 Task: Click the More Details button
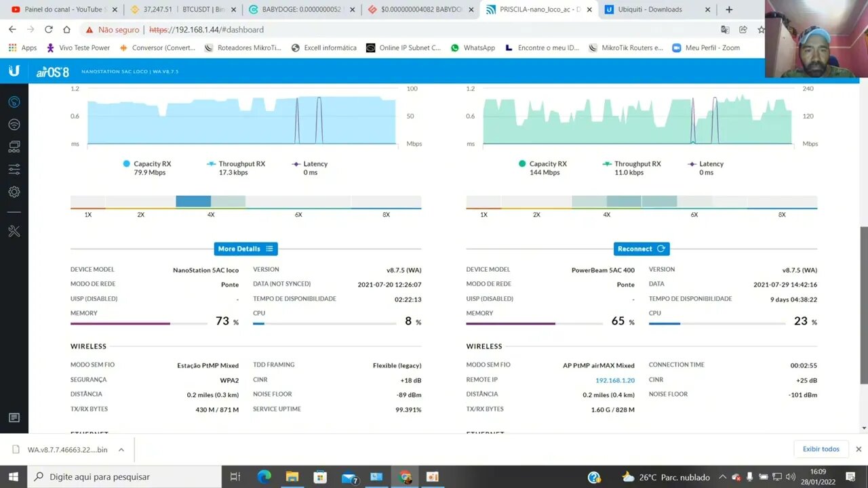(245, 249)
